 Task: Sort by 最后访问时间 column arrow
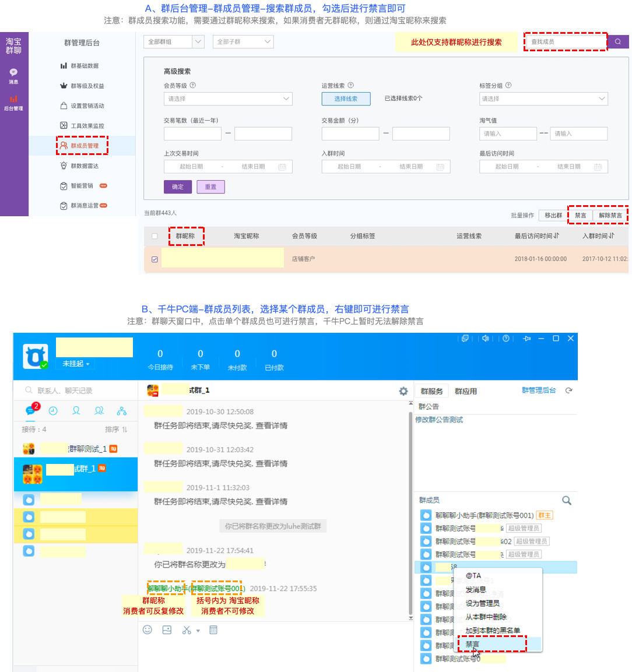click(x=556, y=235)
